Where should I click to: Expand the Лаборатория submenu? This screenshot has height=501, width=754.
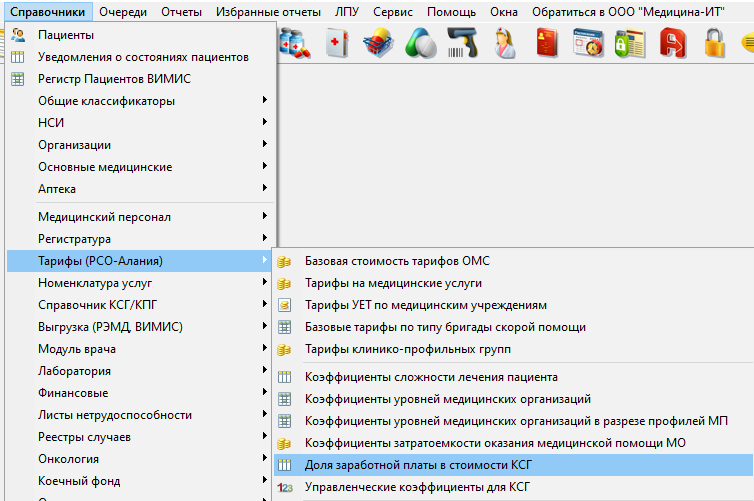(74, 371)
